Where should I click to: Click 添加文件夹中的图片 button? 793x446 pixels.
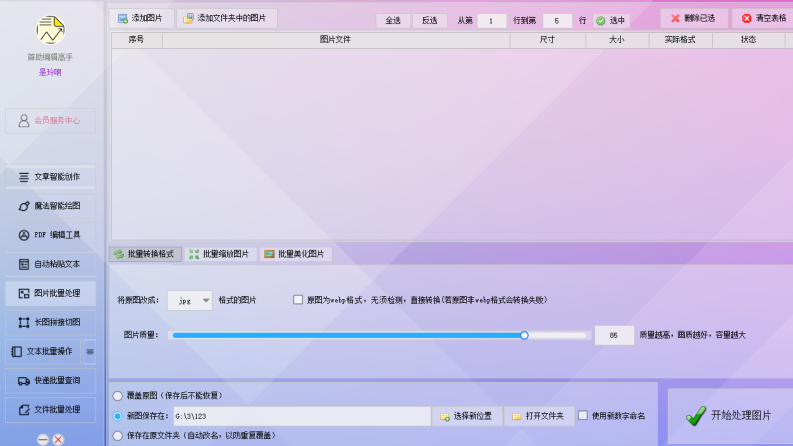(227, 18)
